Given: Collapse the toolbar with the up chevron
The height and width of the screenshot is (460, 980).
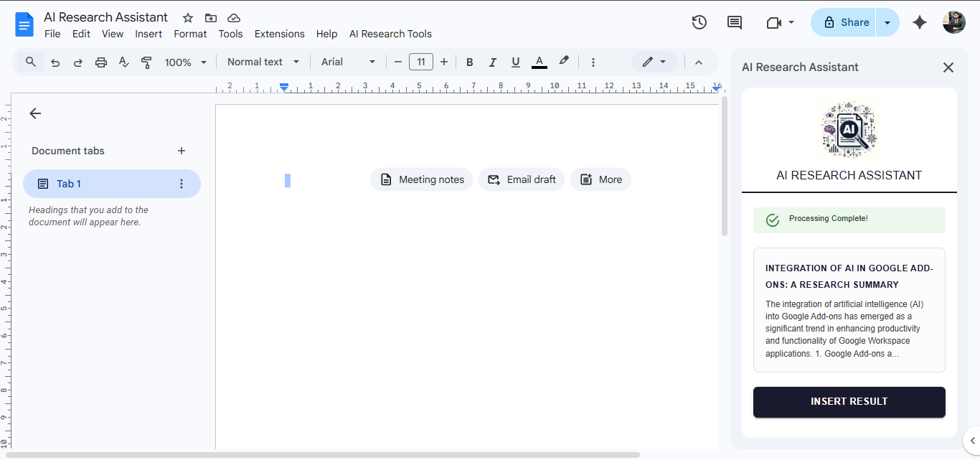Looking at the screenshot, I should [x=699, y=62].
